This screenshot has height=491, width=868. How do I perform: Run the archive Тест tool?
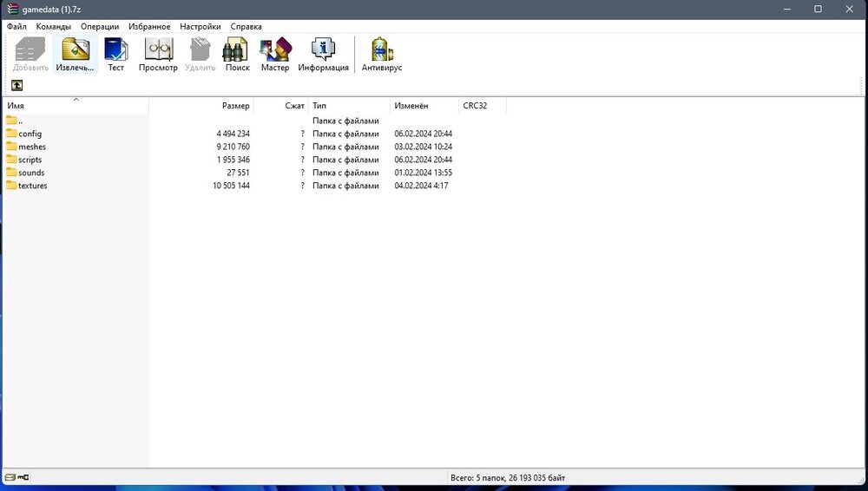click(115, 55)
